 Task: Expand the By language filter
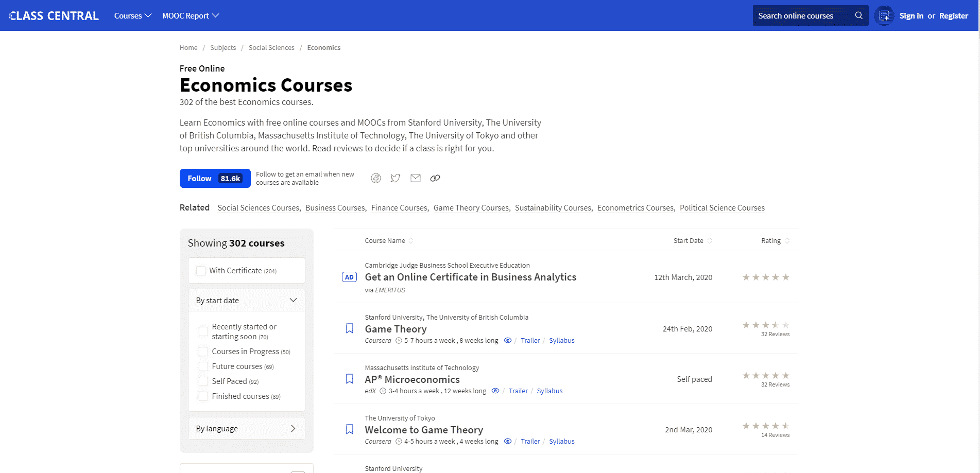[247, 428]
